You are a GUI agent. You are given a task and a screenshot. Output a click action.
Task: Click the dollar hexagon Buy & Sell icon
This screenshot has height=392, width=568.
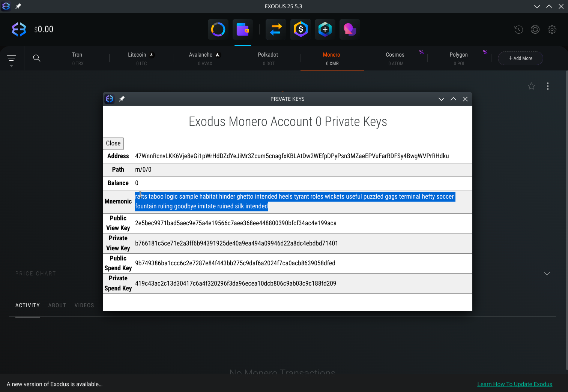tap(301, 29)
